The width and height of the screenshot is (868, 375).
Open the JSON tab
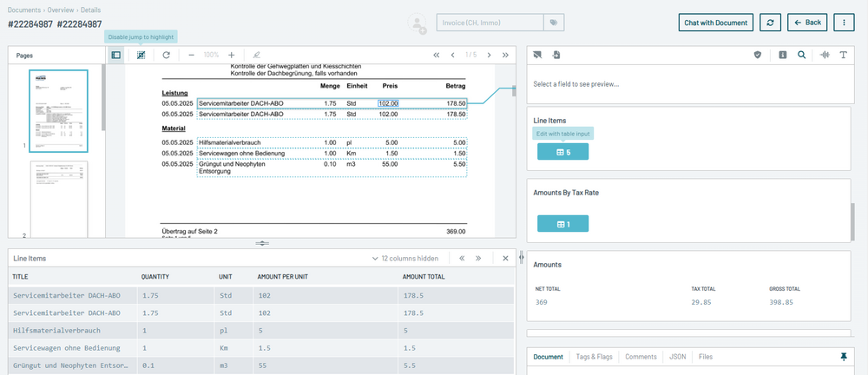[677, 357]
